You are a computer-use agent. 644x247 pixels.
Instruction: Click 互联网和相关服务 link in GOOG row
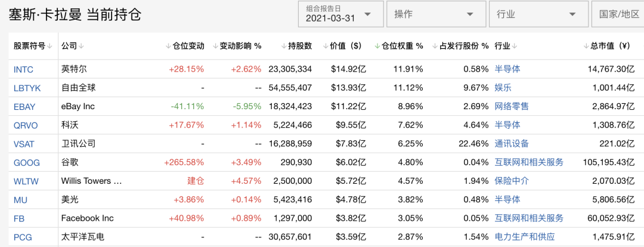coord(529,162)
